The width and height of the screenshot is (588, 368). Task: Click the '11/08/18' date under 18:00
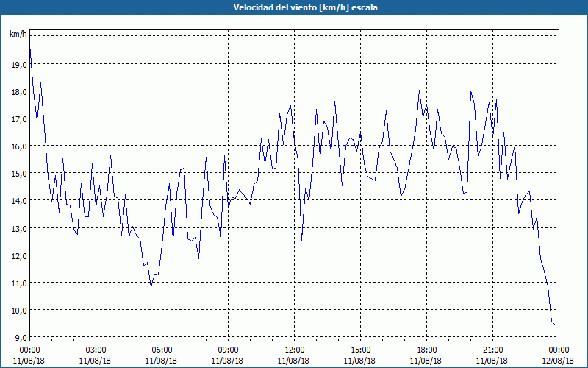click(x=427, y=361)
